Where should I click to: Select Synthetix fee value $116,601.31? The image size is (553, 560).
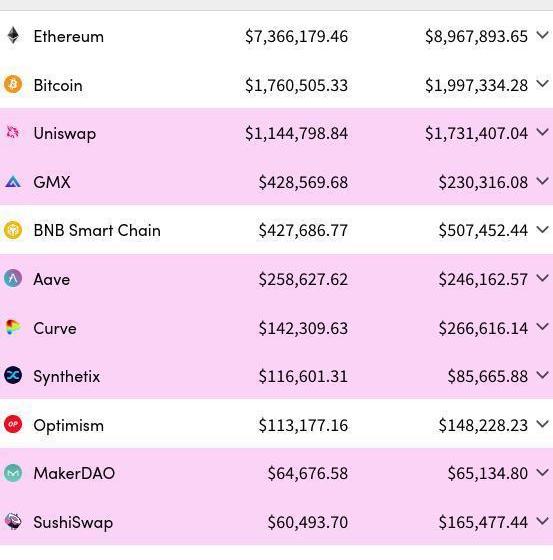coord(303,376)
